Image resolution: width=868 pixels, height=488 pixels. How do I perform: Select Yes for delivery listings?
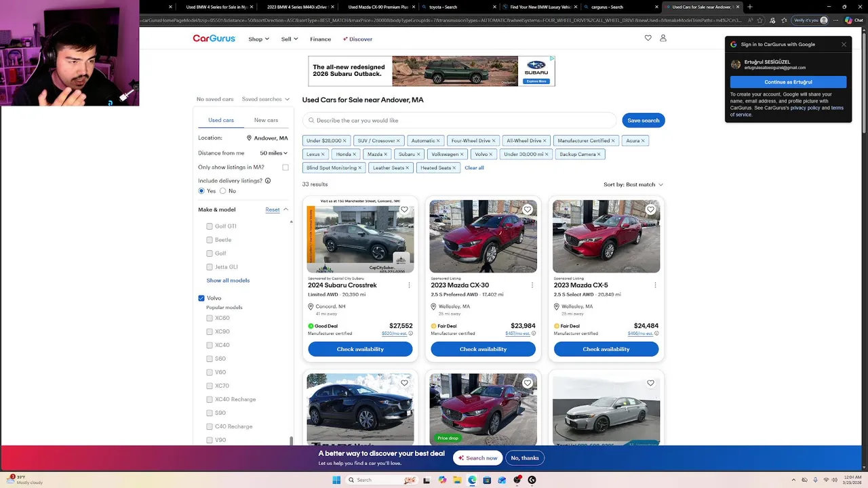pos(201,191)
